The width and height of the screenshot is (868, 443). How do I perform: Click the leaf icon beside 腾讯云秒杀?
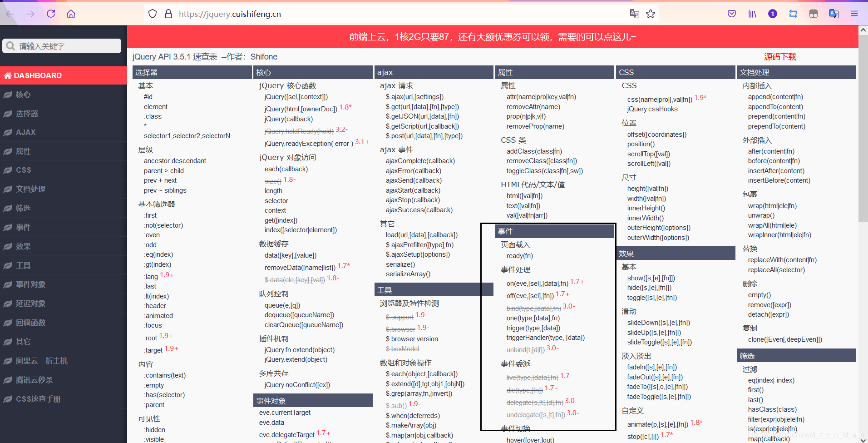pyautogui.click(x=8, y=380)
